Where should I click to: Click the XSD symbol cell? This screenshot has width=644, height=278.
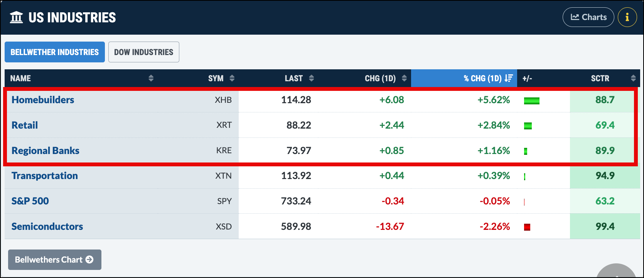coord(224,226)
